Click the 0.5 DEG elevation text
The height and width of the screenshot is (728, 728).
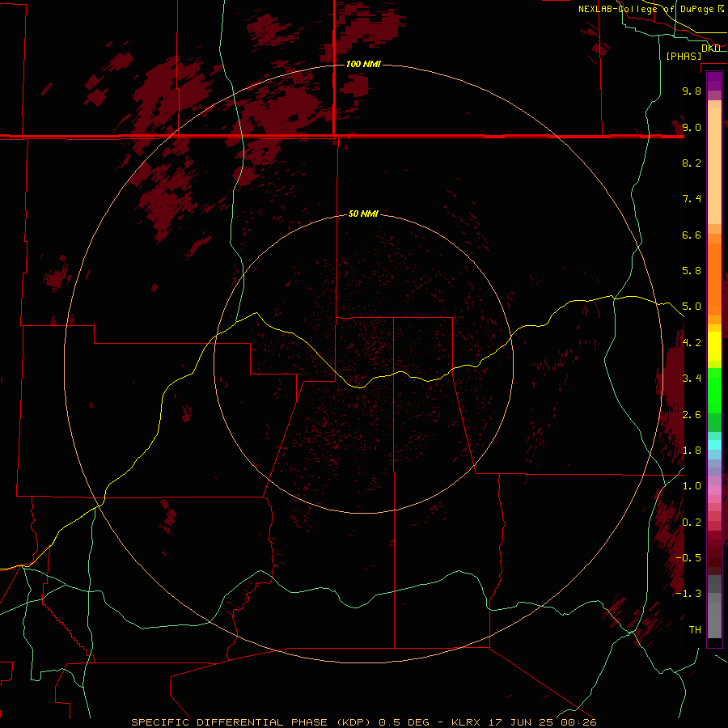point(405,722)
